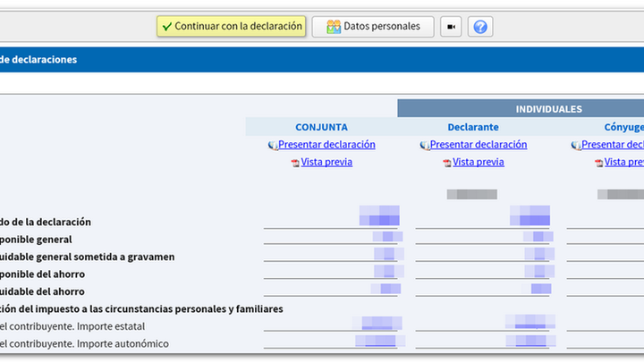644x362 pixels.
Task: Select the Declarante column header
Action: (473, 127)
